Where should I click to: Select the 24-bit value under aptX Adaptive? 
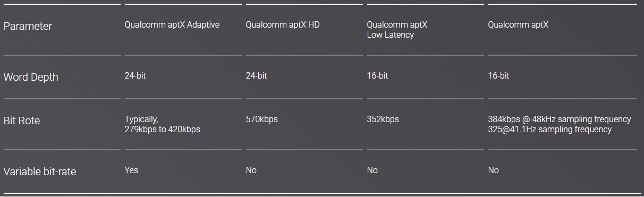135,76
